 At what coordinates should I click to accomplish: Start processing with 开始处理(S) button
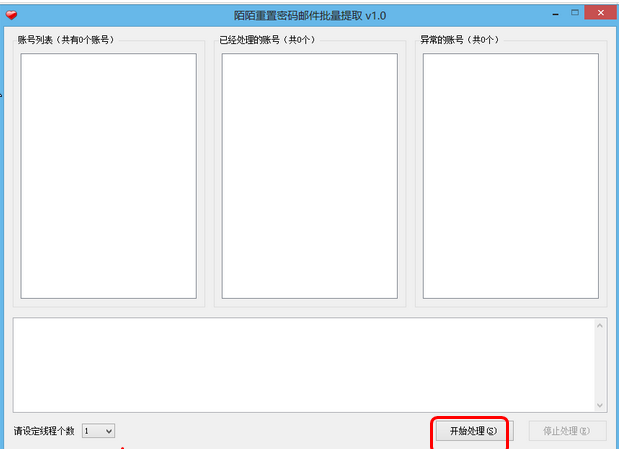coord(474,431)
